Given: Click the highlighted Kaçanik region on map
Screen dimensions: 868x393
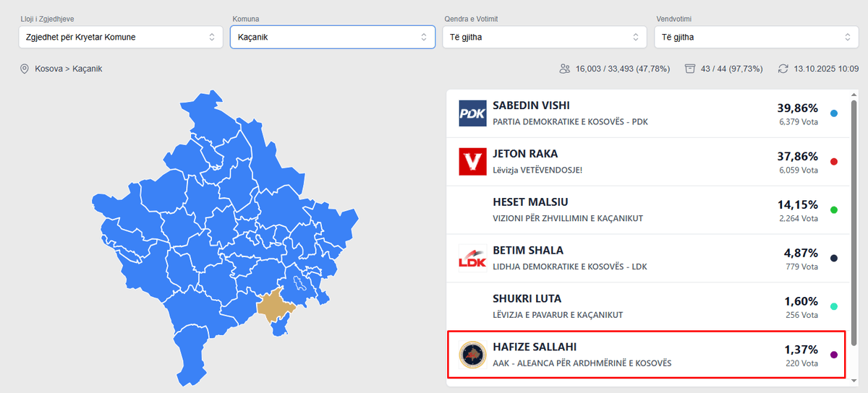Looking at the screenshot, I should [275, 307].
